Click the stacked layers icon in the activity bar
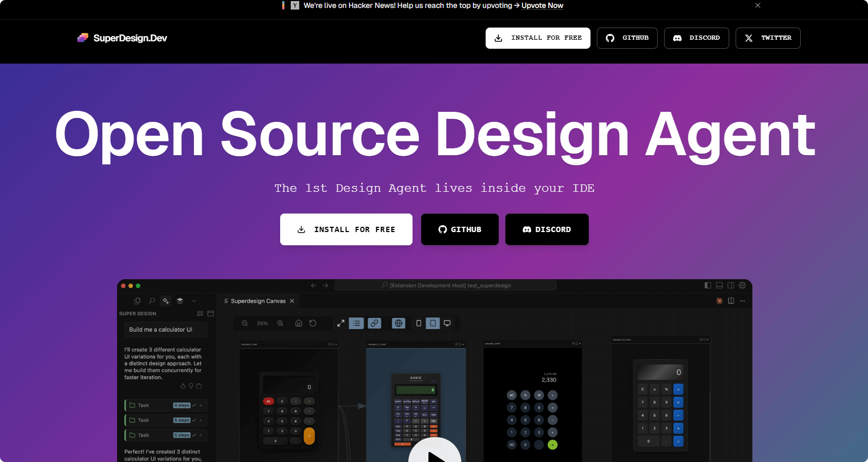The width and height of the screenshot is (868, 462). click(180, 301)
